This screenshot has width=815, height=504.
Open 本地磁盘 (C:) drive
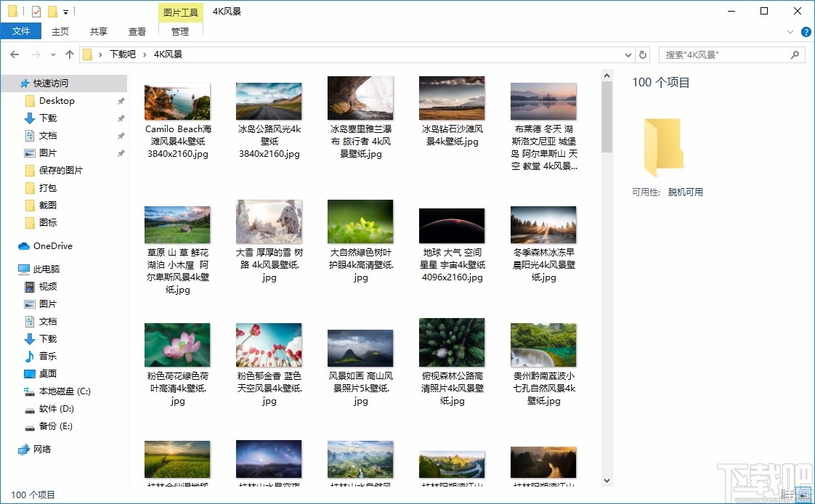(x=65, y=391)
